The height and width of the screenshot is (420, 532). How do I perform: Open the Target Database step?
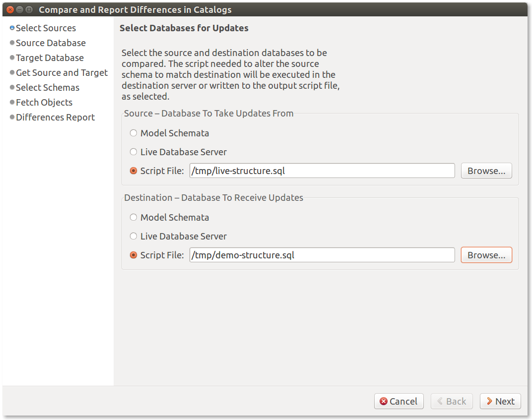click(50, 58)
